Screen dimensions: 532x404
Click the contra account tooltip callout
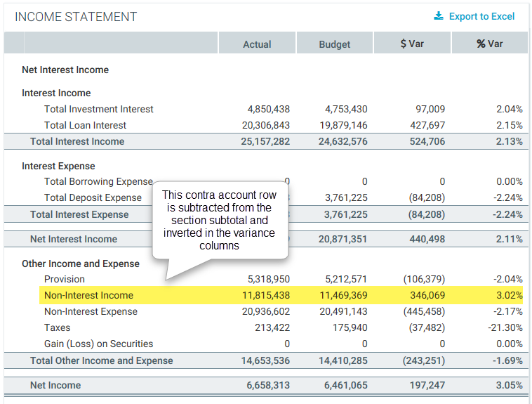219,219
